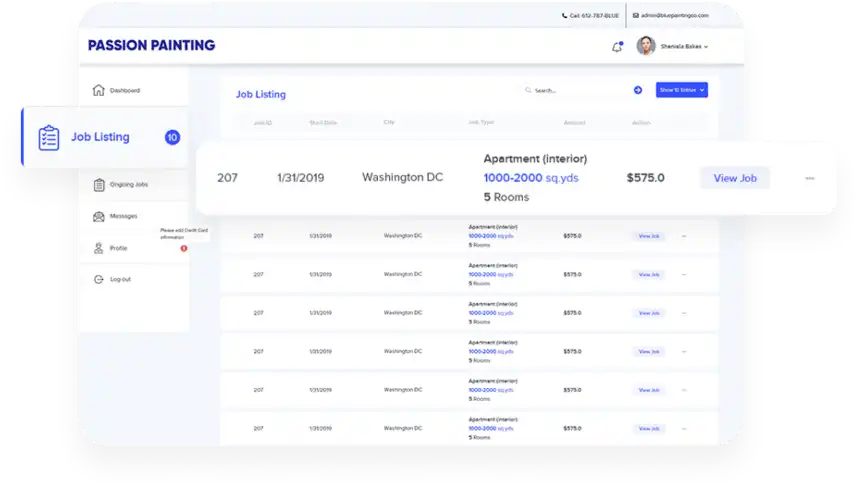Open the more options ellipsis in enlarged row
This screenshot has width=856, height=485.
(x=810, y=179)
